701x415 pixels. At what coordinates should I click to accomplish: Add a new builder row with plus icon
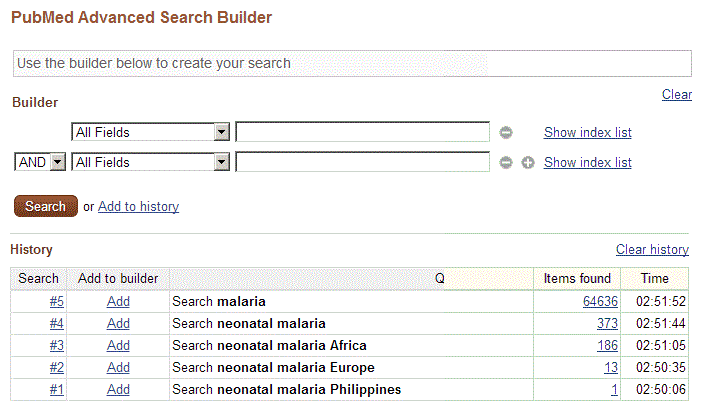(x=528, y=162)
